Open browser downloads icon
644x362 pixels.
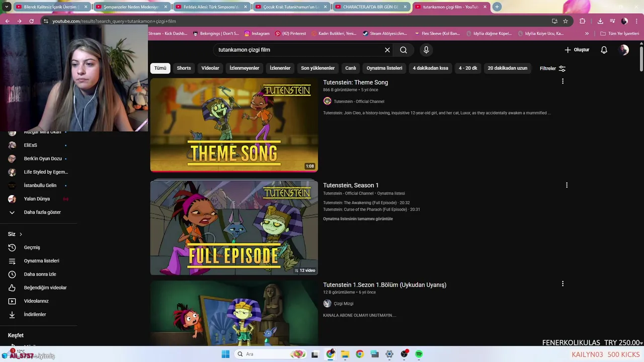[x=600, y=21]
